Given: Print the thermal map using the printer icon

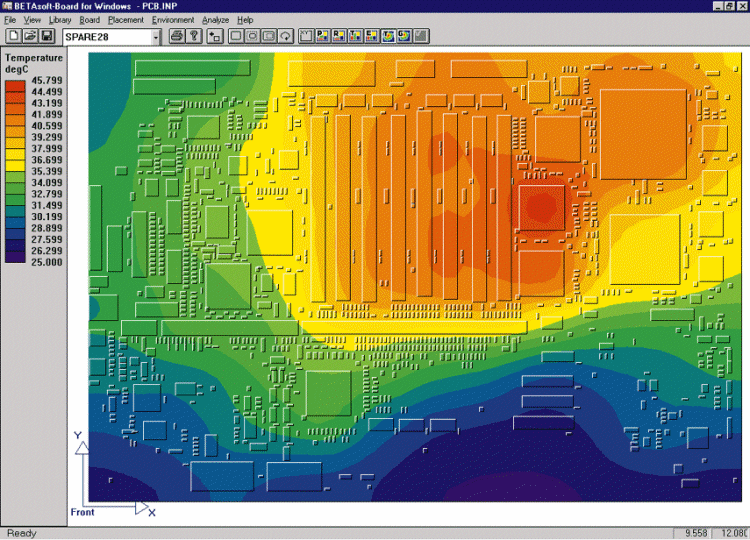Looking at the screenshot, I should [177, 37].
